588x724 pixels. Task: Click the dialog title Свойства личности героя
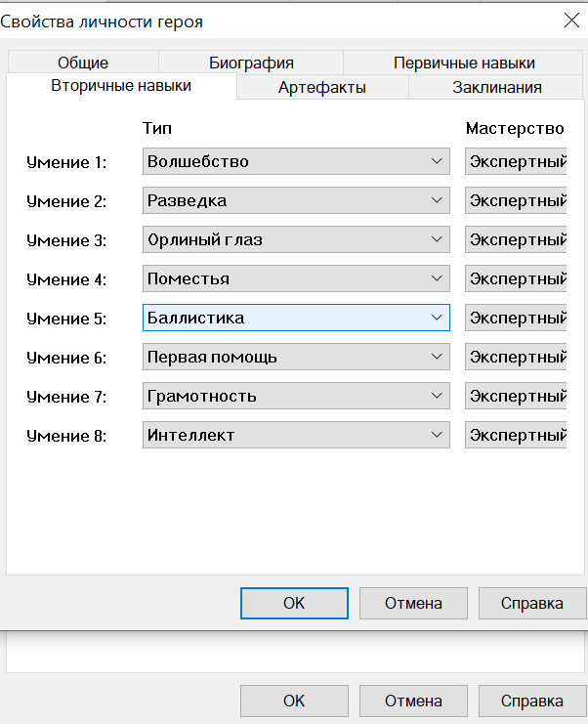pos(102,21)
